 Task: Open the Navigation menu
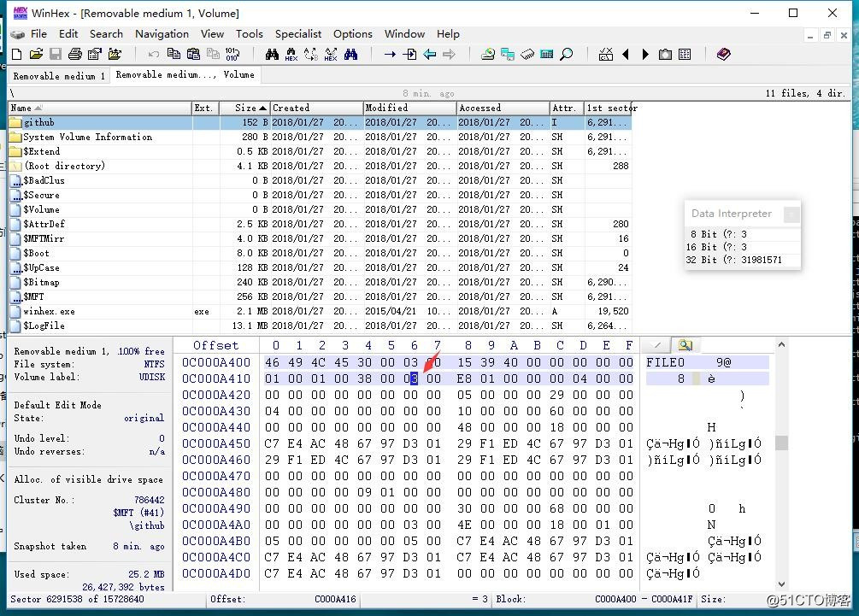click(162, 34)
